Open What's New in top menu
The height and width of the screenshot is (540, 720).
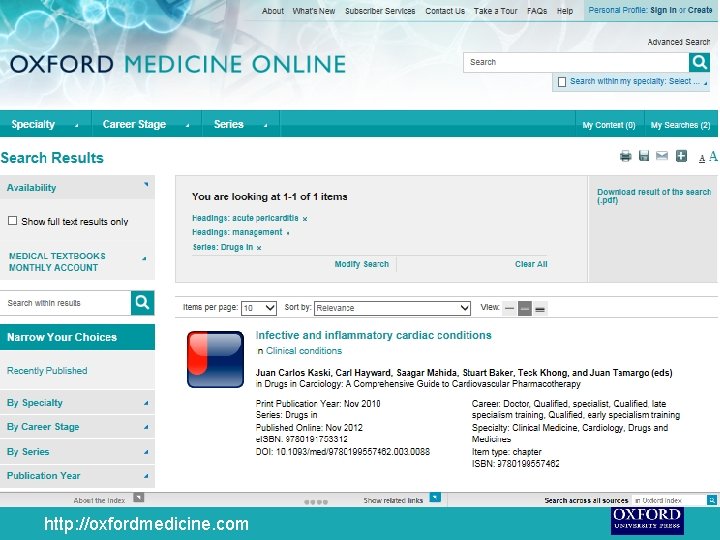click(x=314, y=11)
